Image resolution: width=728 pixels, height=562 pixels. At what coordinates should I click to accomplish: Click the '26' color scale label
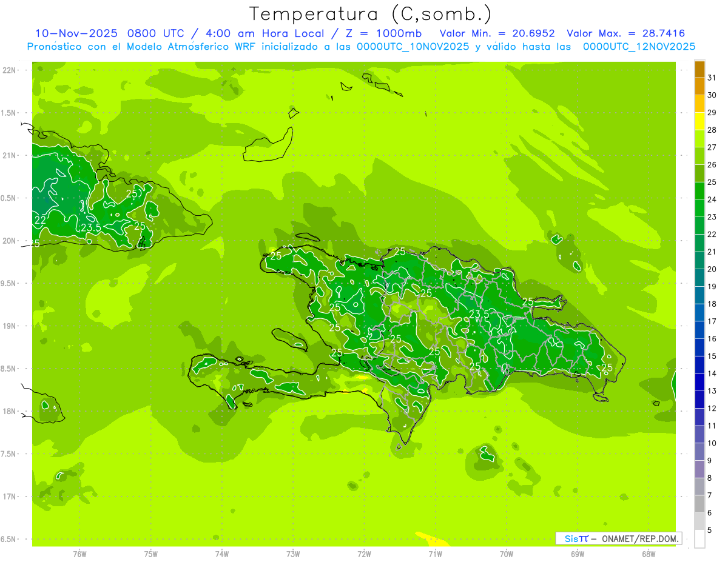tap(712, 165)
